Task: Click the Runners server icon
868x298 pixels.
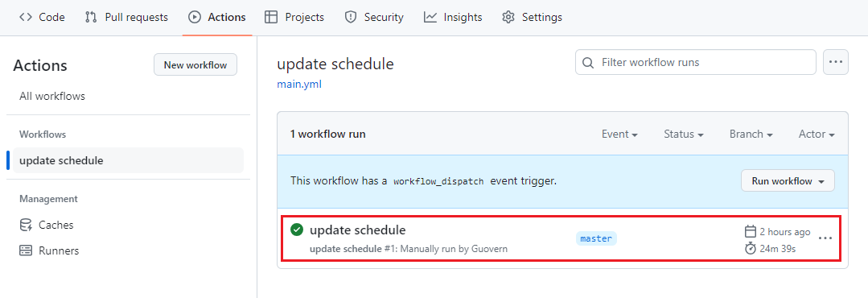Action: (x=26, y=250)
